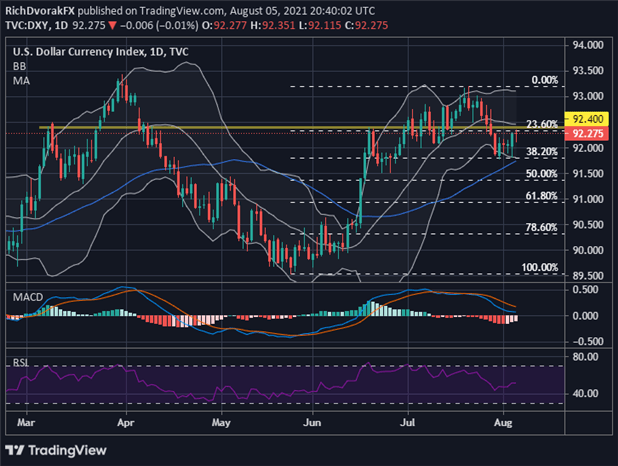Click the C:92.275 close value
This screenshot has width=618, height=466.
click(367, 26)
